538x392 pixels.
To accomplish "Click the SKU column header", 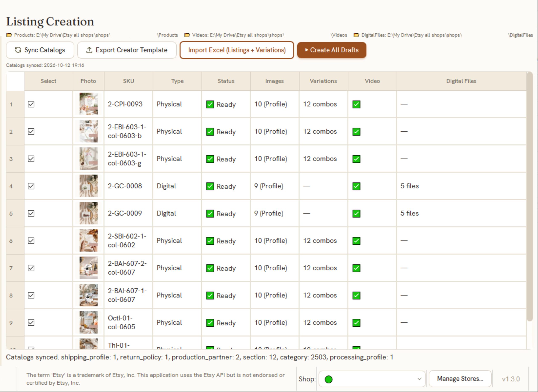I will [128, 81].
